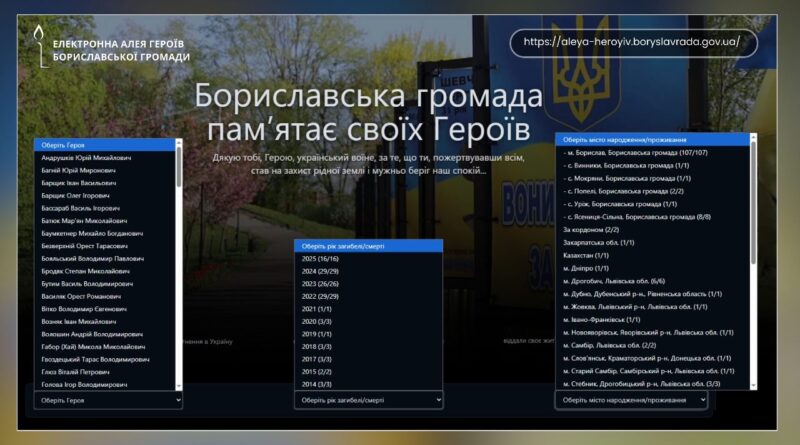Pick 'Голова Ігор Володимирович' from hero list
The image size is (800, 445).
[x=85, y=384]
